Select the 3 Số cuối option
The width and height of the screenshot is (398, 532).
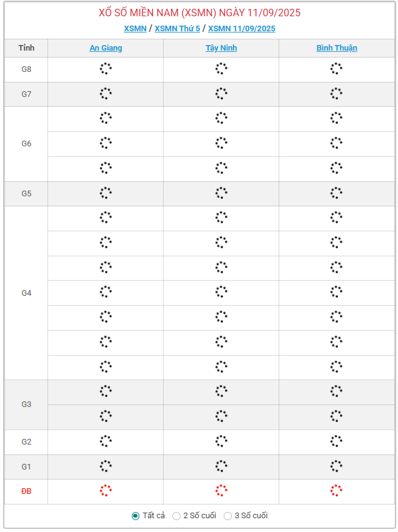228,516
